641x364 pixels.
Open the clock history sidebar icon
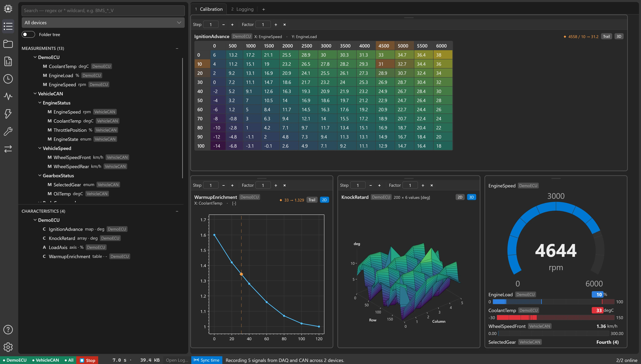pos(8,79)
